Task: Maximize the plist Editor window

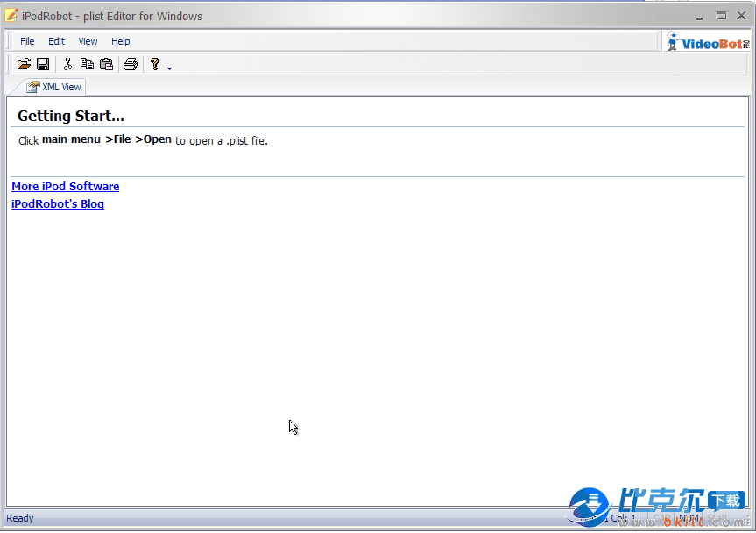Action: pyautogui.click(x=721, y=16)
